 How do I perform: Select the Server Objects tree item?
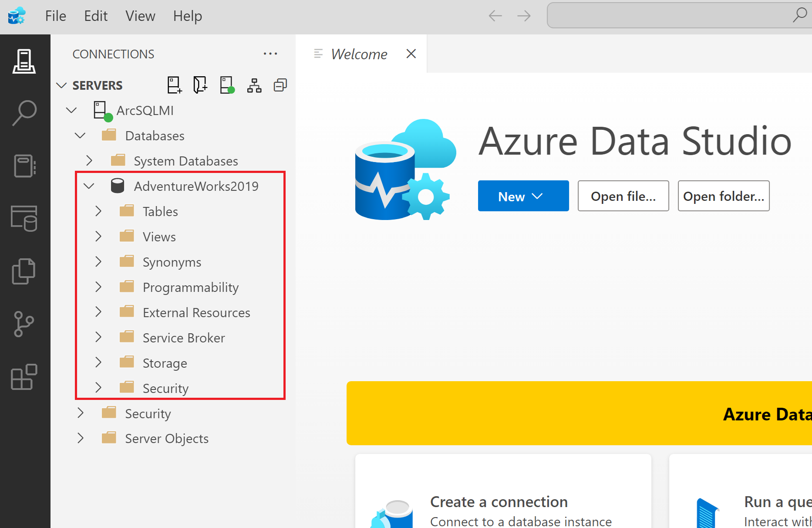tap(167, 439)
